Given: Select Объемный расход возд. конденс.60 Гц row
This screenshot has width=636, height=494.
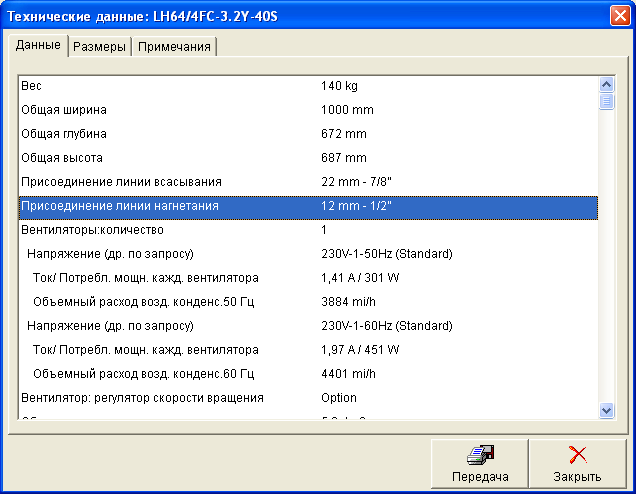Looking at the screenshot, I should (308, 374).
